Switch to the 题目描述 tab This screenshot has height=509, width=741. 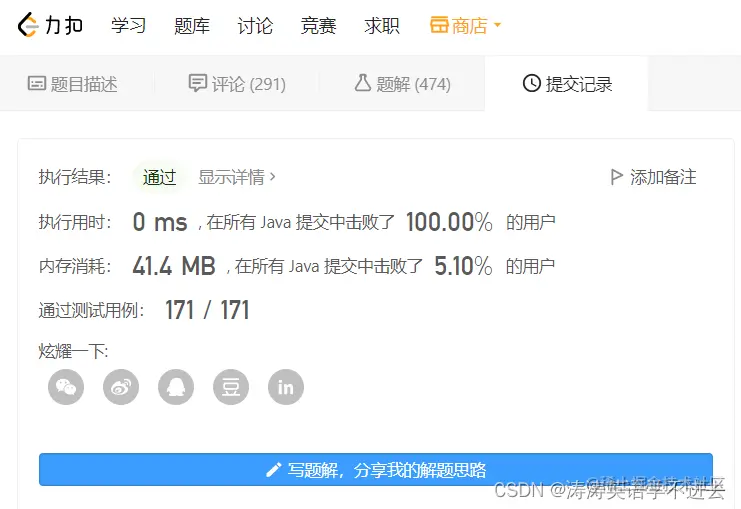pyautogui.click(x=72, y=84)
